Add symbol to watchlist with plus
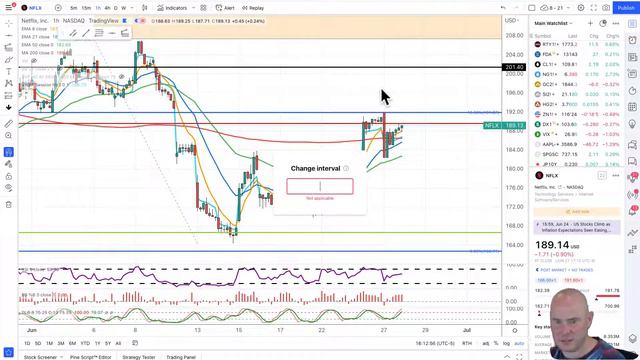The image size is (640, 360). pos(590,23)
